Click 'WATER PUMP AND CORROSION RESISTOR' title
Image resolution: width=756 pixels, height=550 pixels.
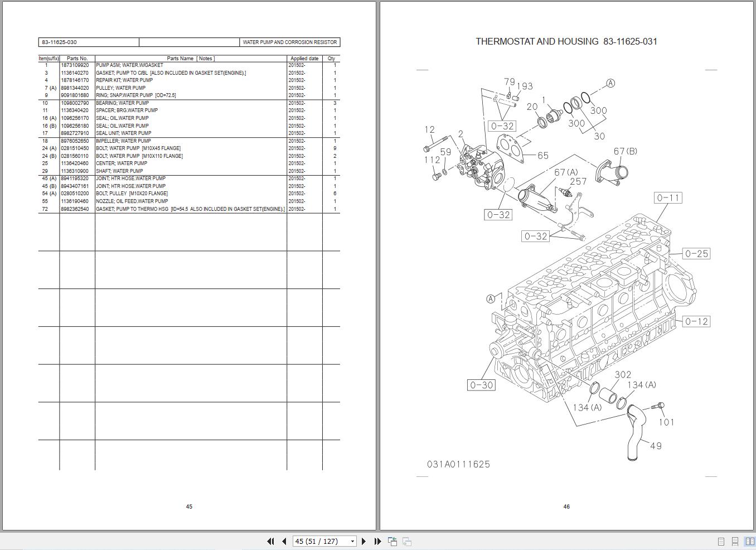pos(290,42)
